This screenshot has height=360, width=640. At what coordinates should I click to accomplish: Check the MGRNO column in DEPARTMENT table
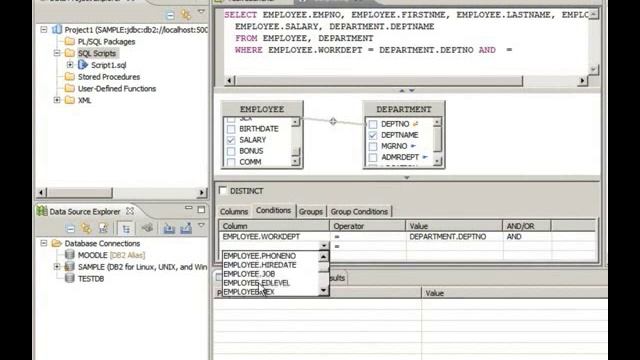(373, 146)
